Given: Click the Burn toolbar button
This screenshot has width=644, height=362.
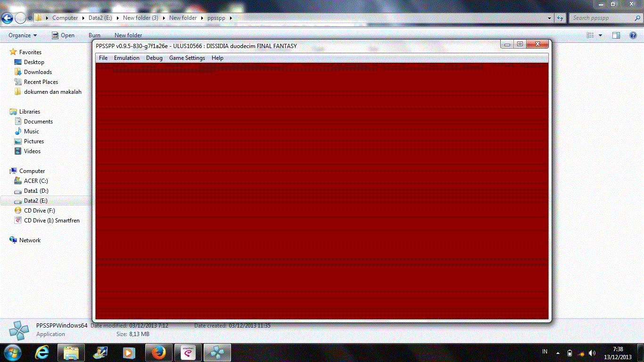Looking at the screenshot, I should (94, 35).
